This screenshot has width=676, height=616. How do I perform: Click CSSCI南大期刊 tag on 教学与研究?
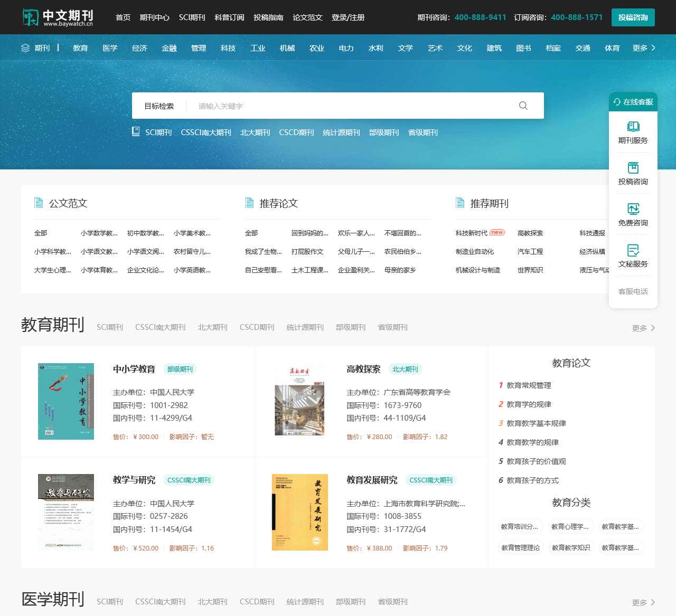click(189, 480)
